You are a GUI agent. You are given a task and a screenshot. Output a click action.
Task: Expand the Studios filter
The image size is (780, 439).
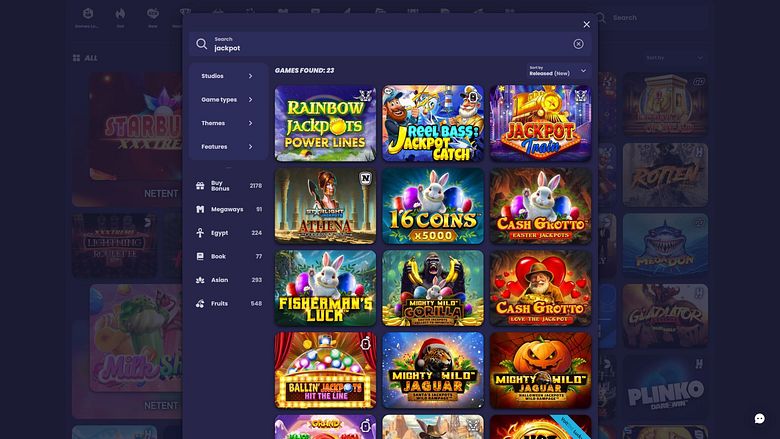[x=228, y=76]
